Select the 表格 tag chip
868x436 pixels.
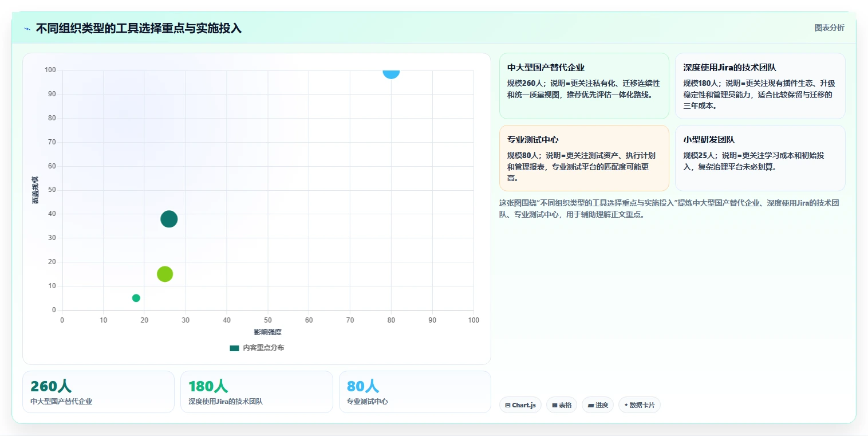pos(562,405)
